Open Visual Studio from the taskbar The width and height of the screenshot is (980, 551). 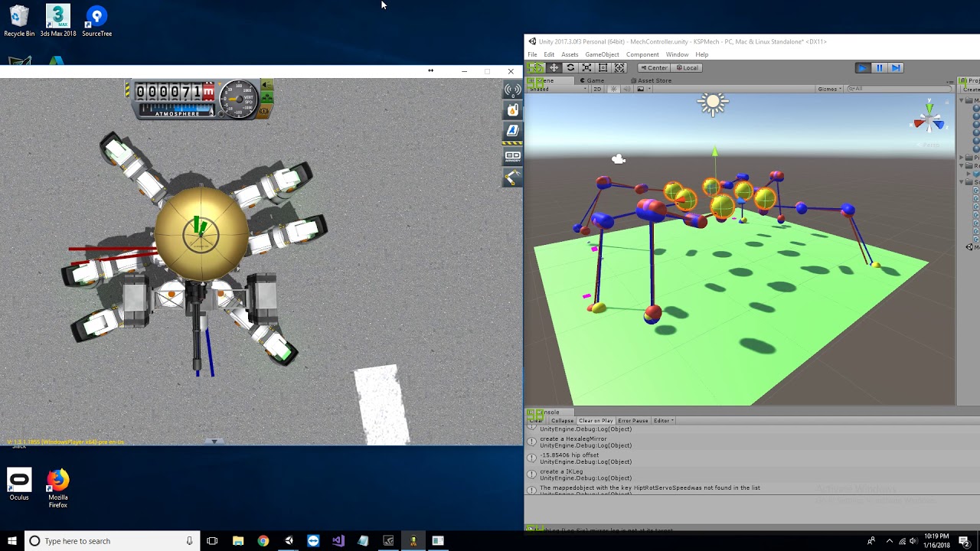point(338,541)
